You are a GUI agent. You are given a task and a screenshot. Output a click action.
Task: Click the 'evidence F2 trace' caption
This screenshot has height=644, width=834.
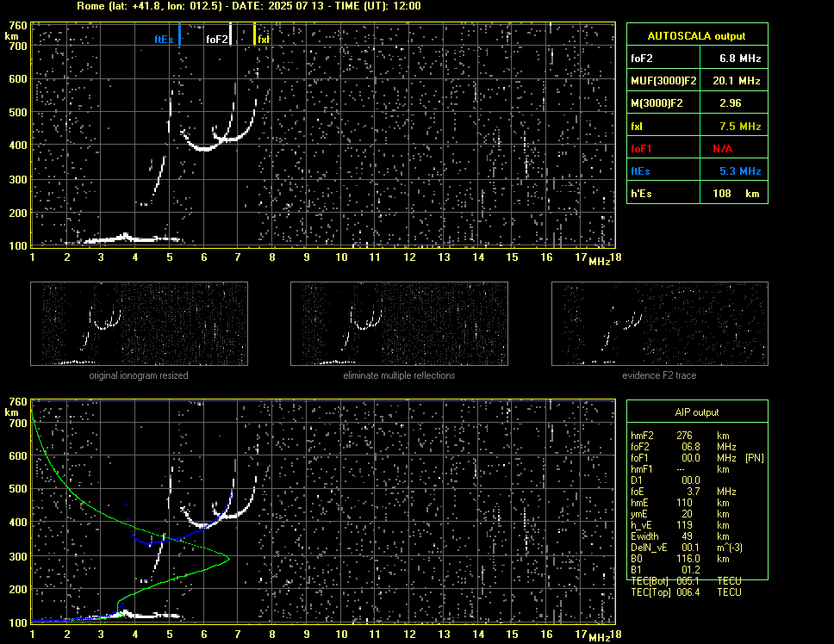pyautogui.click(x=659, y=375)
